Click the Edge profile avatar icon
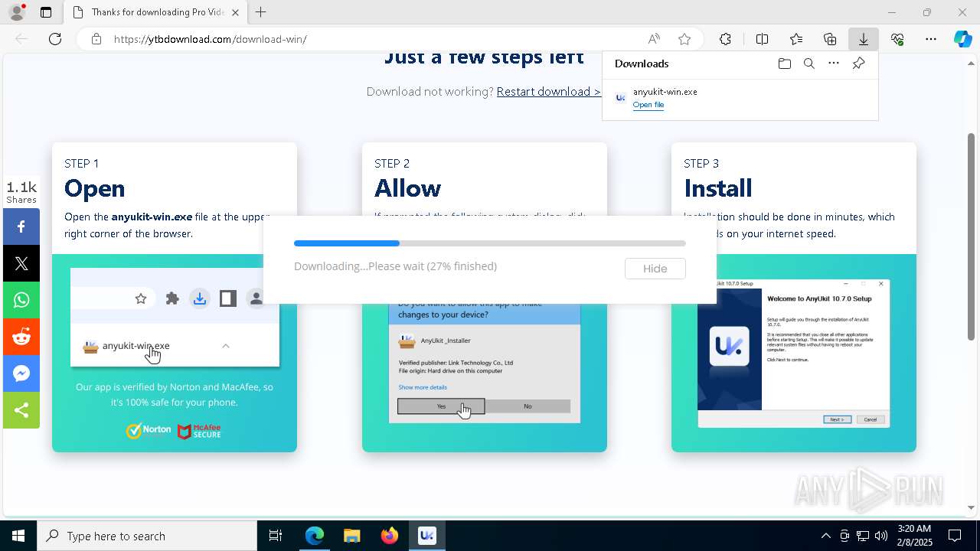Viewport: 980px width, 551px height. tap(17, 12)
